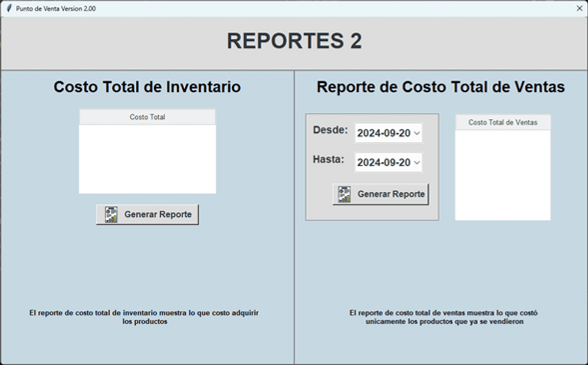Click the Hasta: label
The width and height of the screenshot is (588, 365).
(x=328, y=159)
